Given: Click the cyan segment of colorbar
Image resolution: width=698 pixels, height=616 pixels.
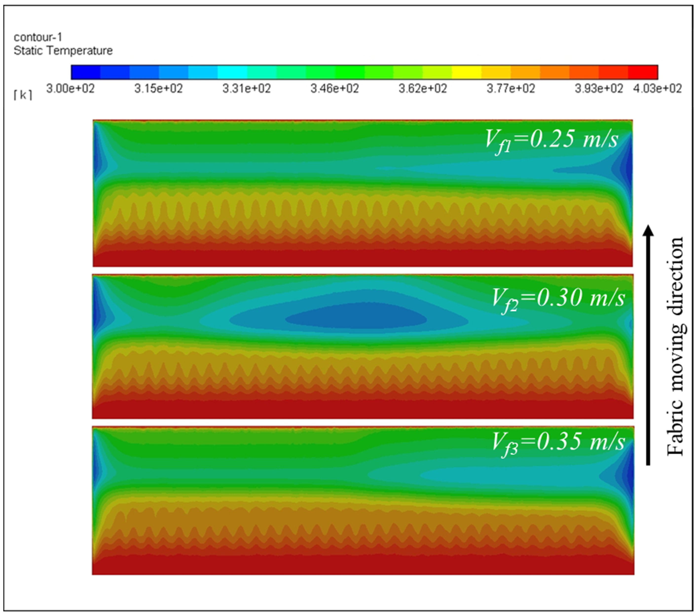Looking at the screenshot, I should 232,72.
